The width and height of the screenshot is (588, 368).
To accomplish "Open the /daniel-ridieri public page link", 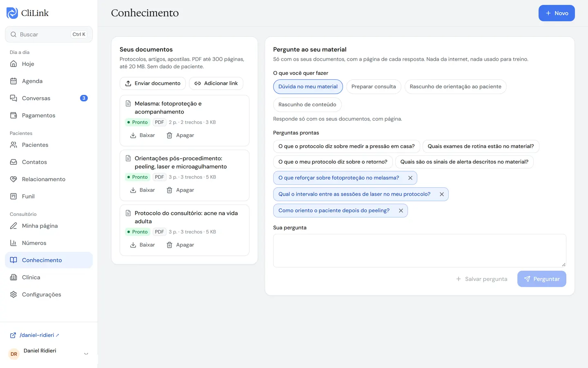I will 35,335.
